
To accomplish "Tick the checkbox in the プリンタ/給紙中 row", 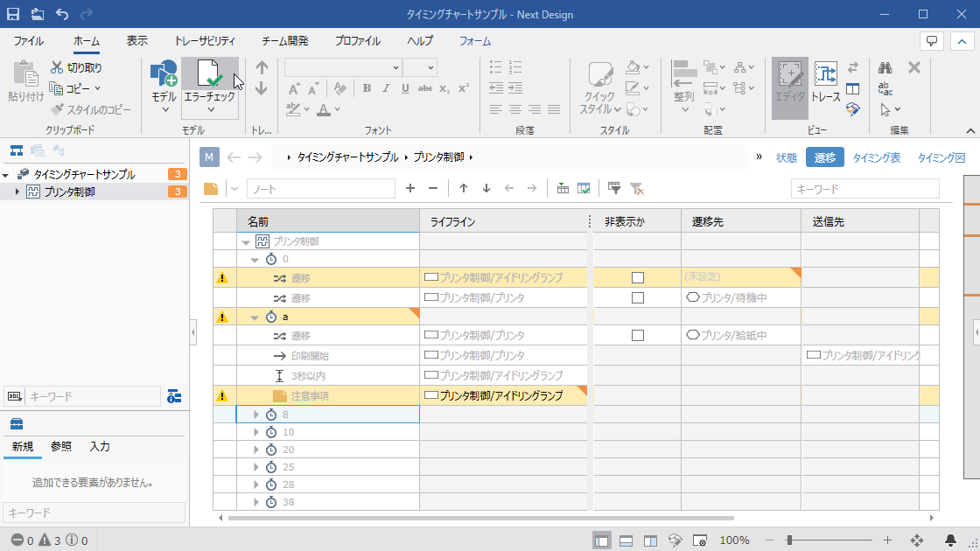I will click(638, 336).
